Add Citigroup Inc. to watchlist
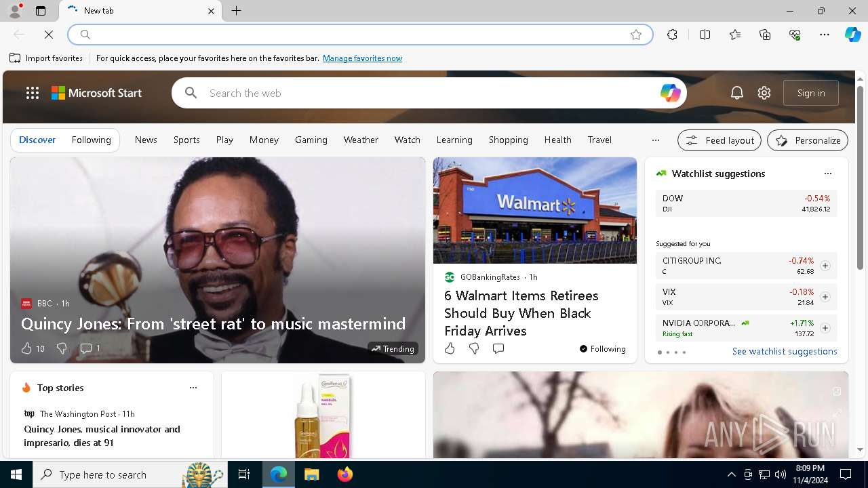This screenshot has width=868, height=488. (x=825, y=266)
